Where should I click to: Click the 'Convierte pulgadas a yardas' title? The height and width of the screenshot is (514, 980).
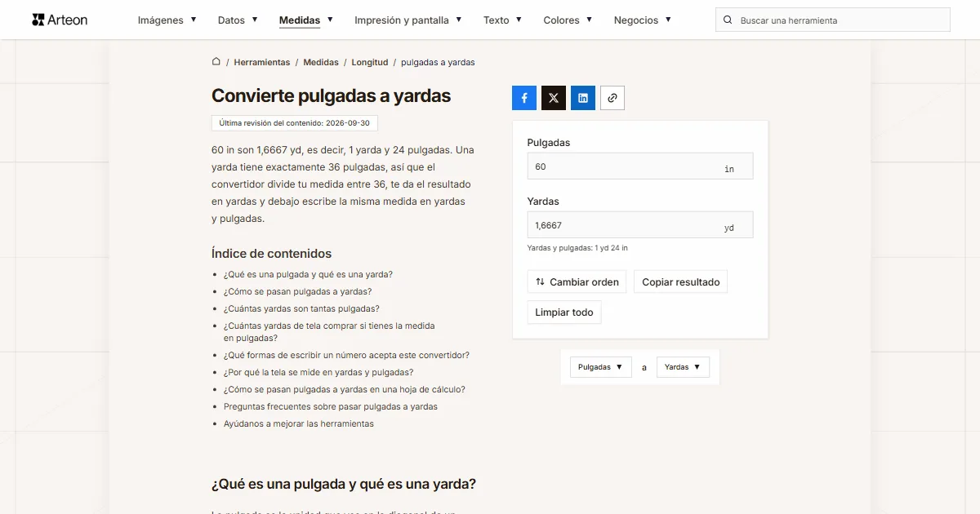click(x=331, y=95)
